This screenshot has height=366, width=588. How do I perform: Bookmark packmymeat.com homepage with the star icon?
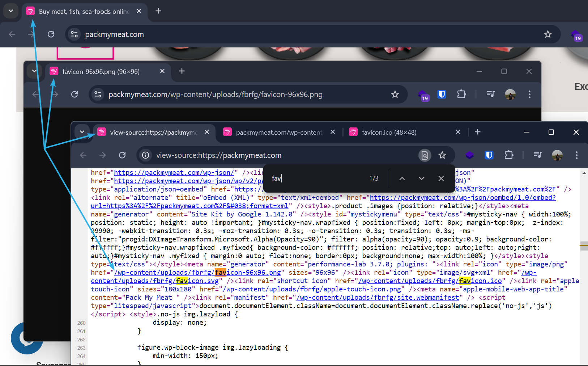click(x=548, y=34)
